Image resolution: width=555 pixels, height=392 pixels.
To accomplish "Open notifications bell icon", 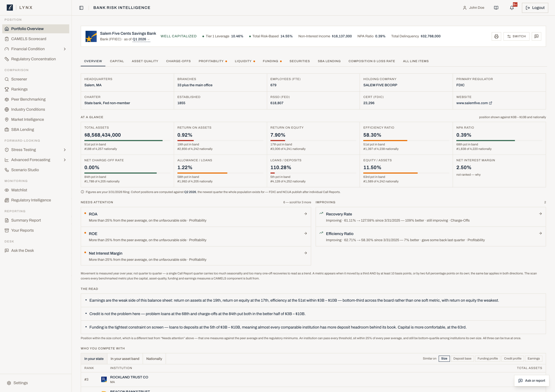I will tap(512, 8).
